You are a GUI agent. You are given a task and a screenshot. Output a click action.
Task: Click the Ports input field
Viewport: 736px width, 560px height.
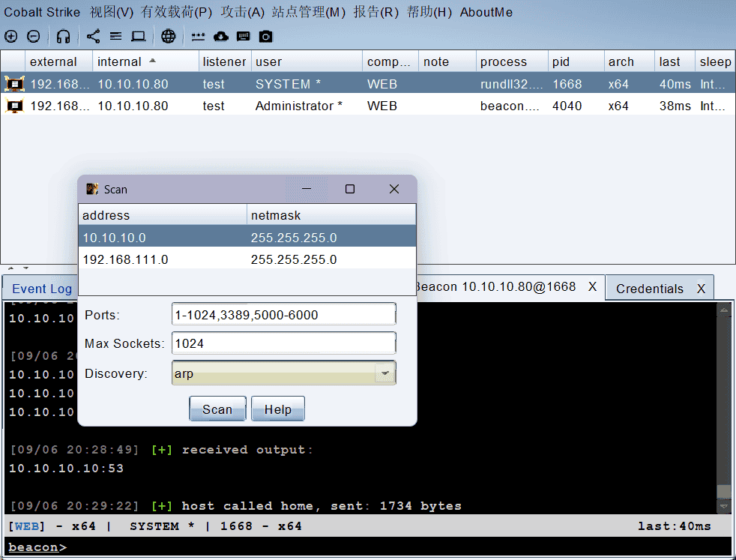click(283, 315)
